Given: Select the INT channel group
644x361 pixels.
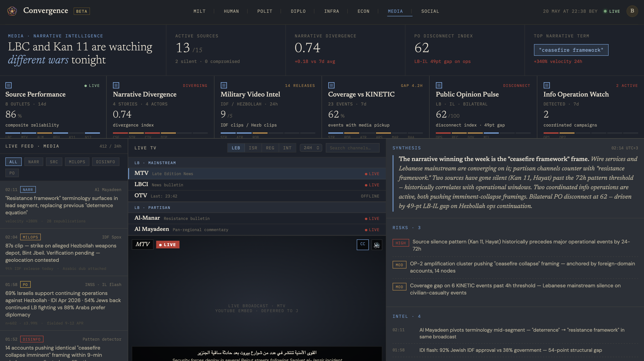Looking at the screenshot, I should 287,148.
